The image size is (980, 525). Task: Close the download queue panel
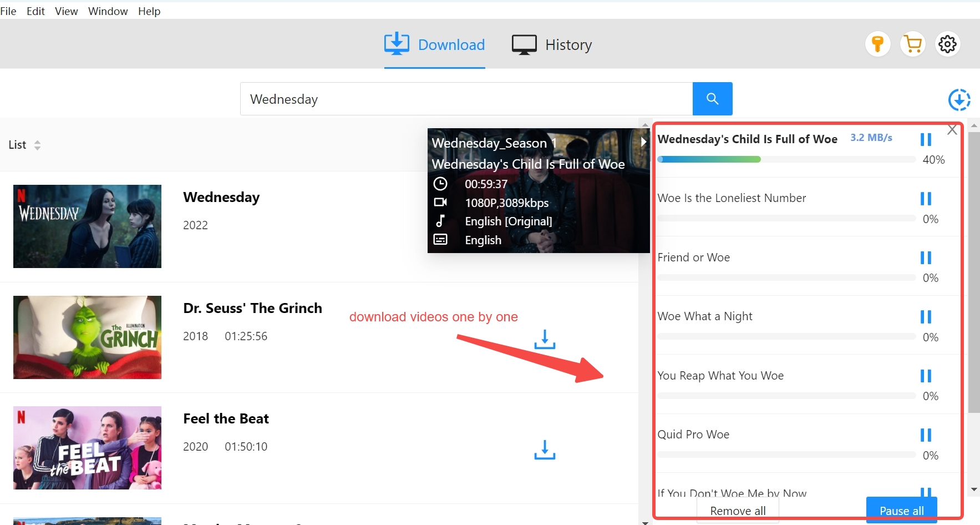tap(952, 130)
